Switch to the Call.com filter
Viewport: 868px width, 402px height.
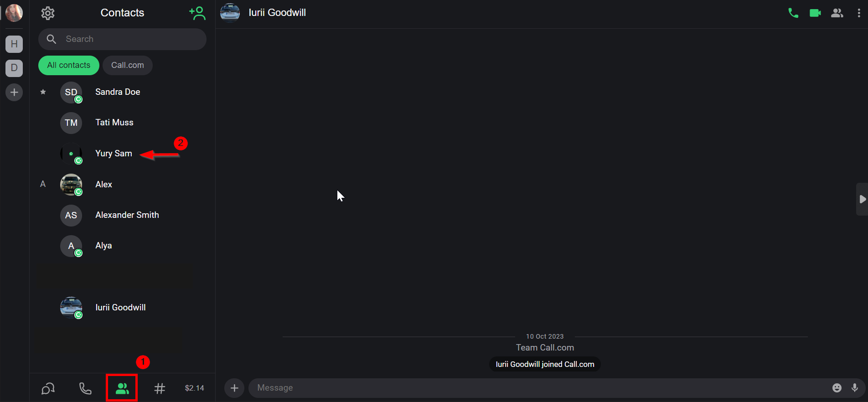(x=128, y=65)
